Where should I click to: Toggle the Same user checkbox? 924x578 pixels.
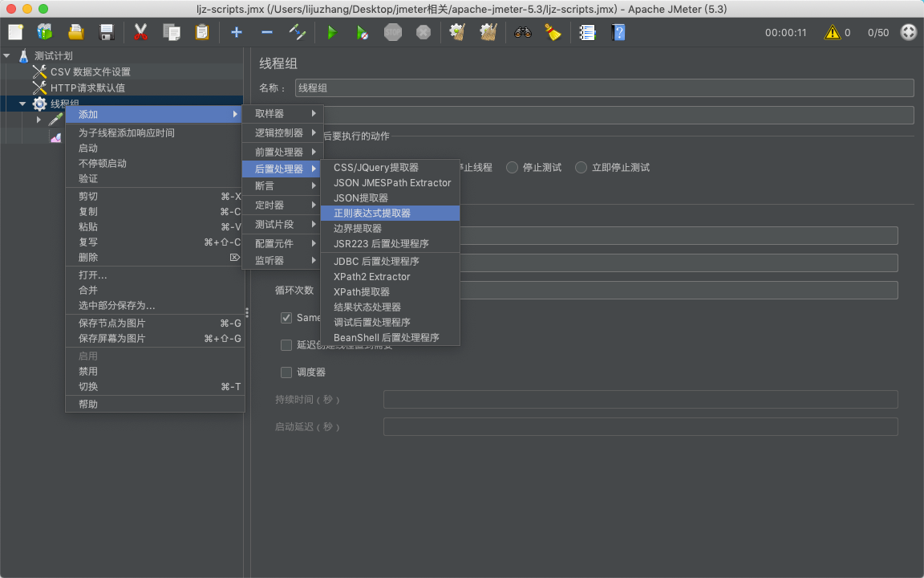click(x=286, y=318)
